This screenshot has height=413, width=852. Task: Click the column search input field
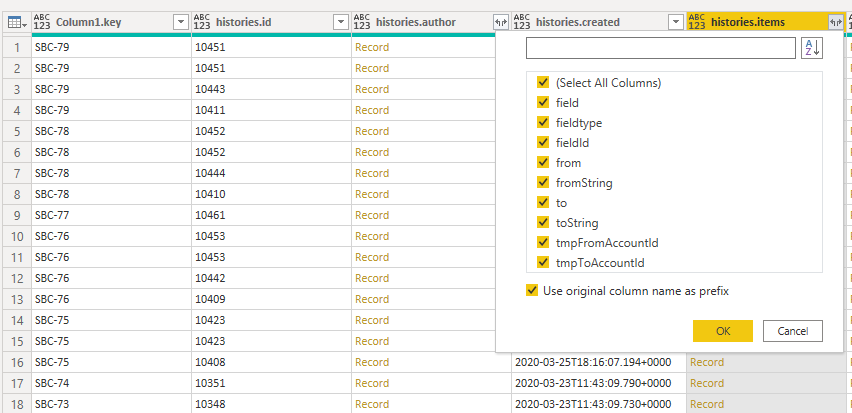[660, 48]
